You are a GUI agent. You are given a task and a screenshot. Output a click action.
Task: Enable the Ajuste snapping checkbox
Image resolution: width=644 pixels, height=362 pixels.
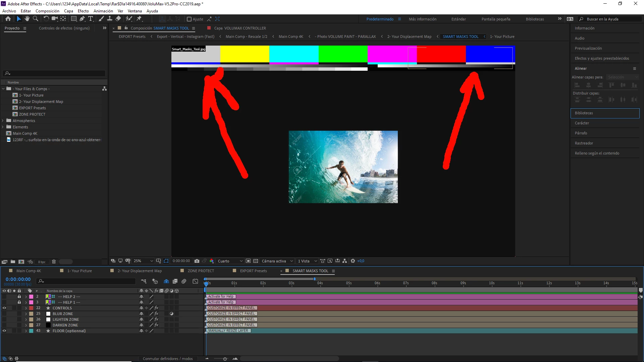(189, 19)
